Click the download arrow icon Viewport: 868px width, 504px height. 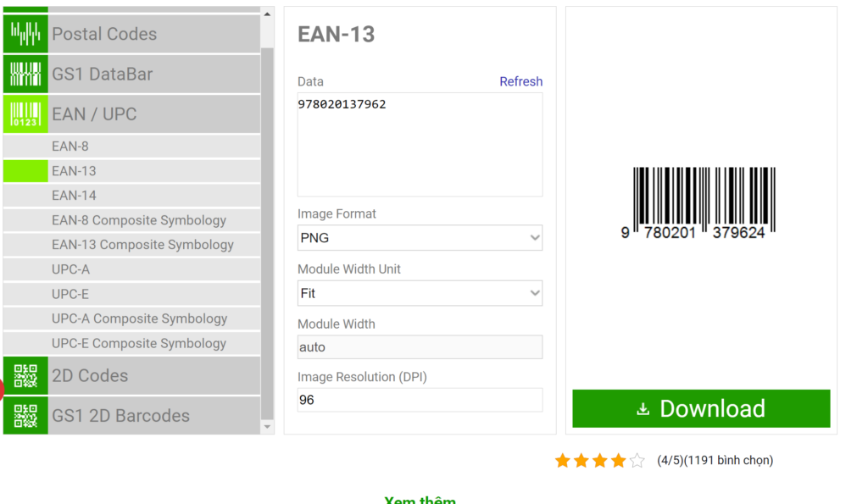click(x=643, y=409)
